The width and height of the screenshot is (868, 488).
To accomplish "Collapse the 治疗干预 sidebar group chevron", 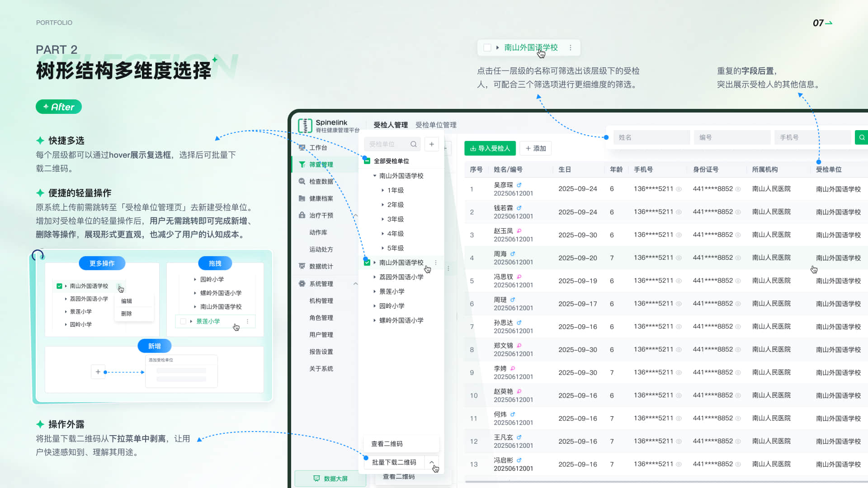I will (x=355, y=216).
